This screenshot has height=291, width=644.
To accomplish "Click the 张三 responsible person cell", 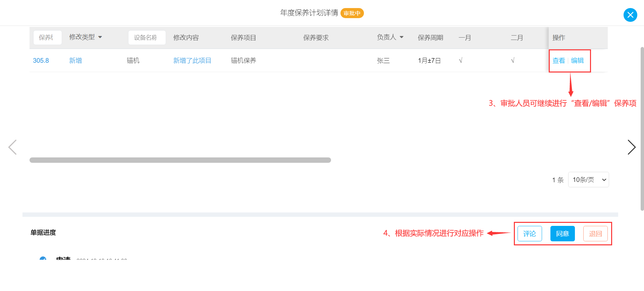I will coord(383,60).
